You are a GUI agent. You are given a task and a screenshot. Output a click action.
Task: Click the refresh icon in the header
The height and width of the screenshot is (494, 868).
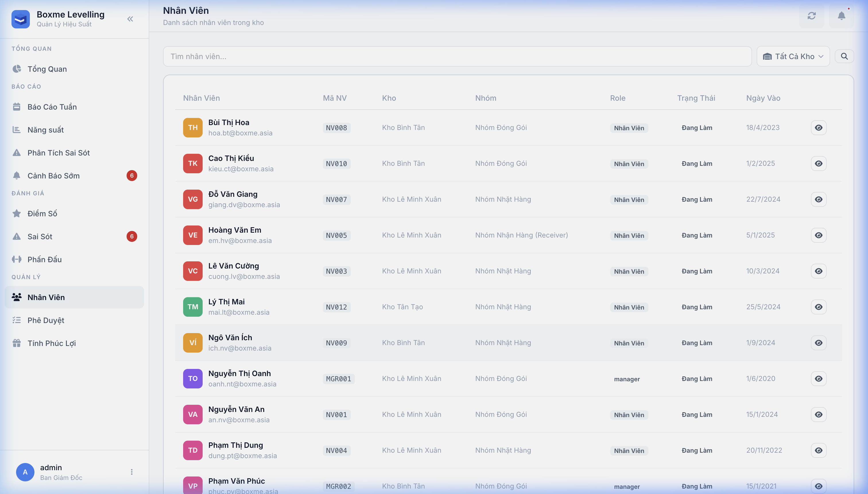coord(811,16)
